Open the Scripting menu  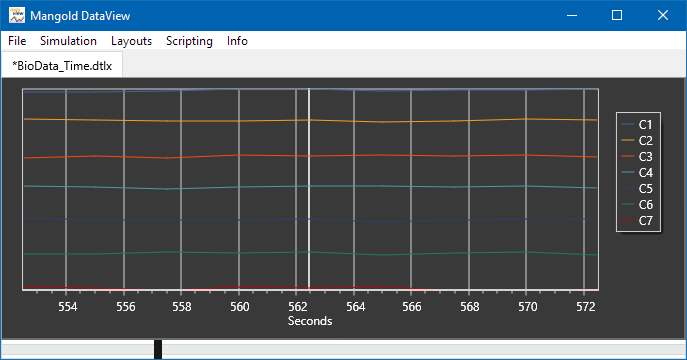[189, 41]
